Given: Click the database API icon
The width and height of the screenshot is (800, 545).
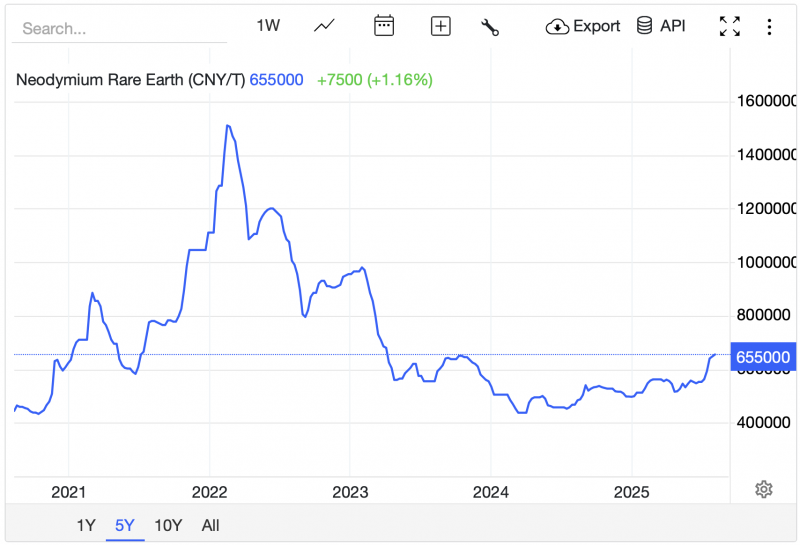Looking at the screenshot, I should pos(645,26).
